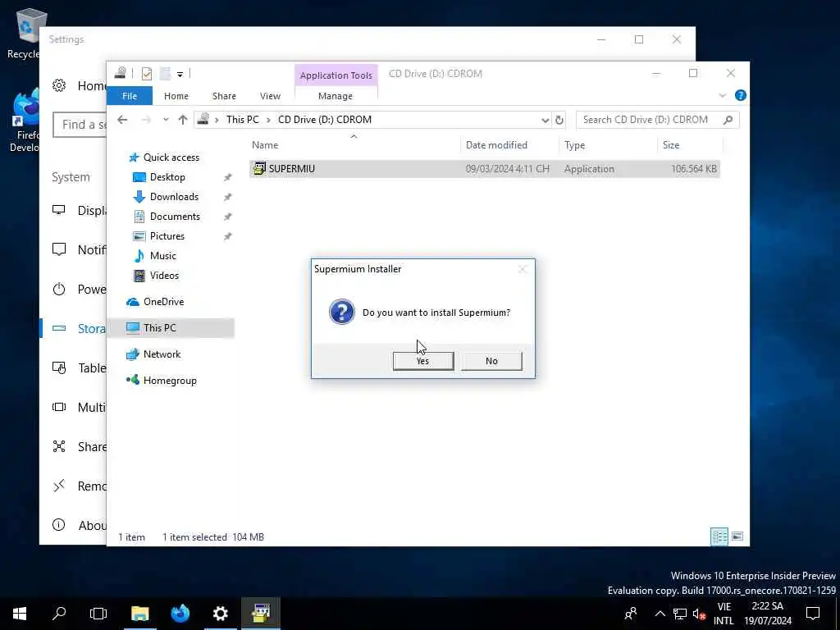The height and width of the screenshot is (630, 840).
Task: Click the New folder quick access icon
Action: 165,73
